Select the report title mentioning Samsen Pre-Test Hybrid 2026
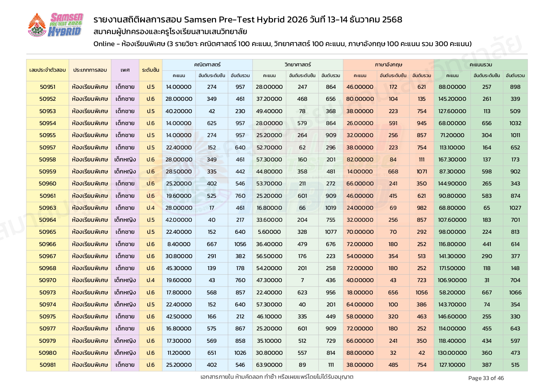Viewport: 554px width, 392px height. coord(248,20)
